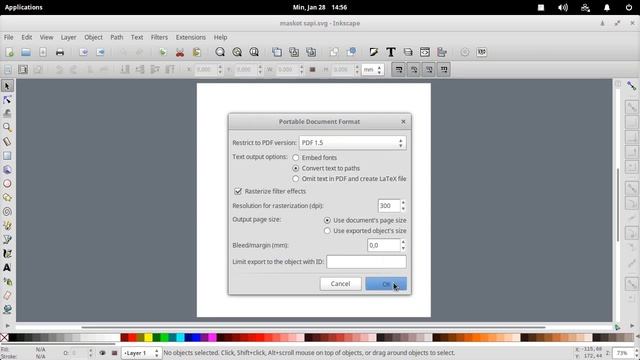Image resolution: width=640 pixels, height=360 pixels.
Task: Select the Node edit tool
Action: click(7, 100)
